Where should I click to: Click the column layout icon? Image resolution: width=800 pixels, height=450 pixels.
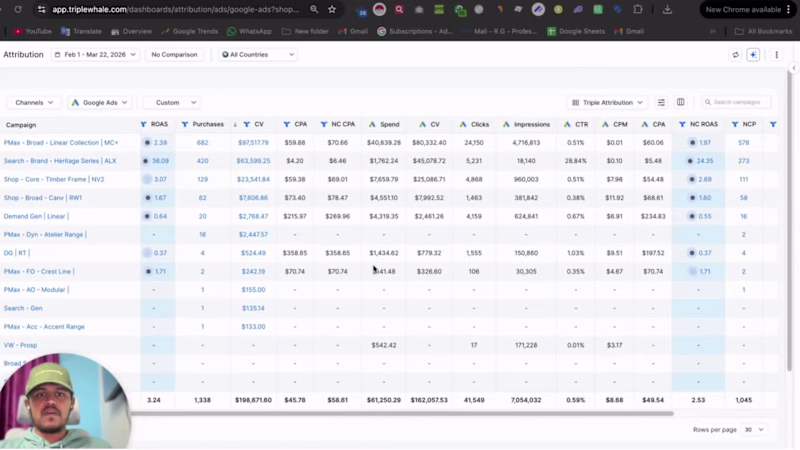(x=681, y=102)
